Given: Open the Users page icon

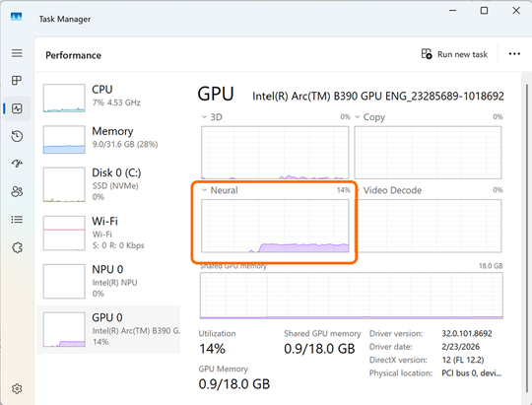Looking at the screenshot, I should coord(17,191).
